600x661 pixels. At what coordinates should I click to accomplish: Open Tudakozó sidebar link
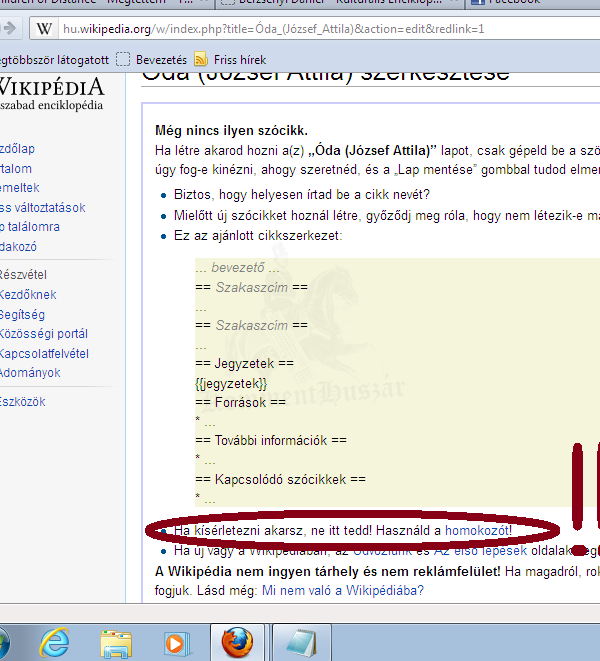pos(18,247)
